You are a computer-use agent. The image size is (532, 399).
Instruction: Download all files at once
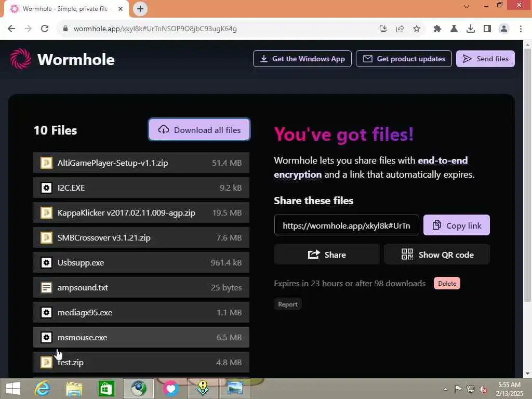[x=199, y=129]
